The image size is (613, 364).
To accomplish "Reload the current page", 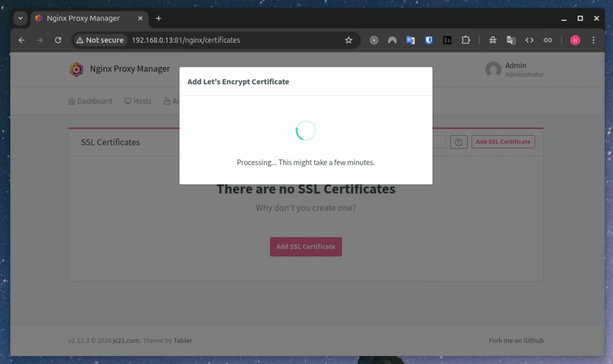I will pyautogui.click(x=58, y=40).
